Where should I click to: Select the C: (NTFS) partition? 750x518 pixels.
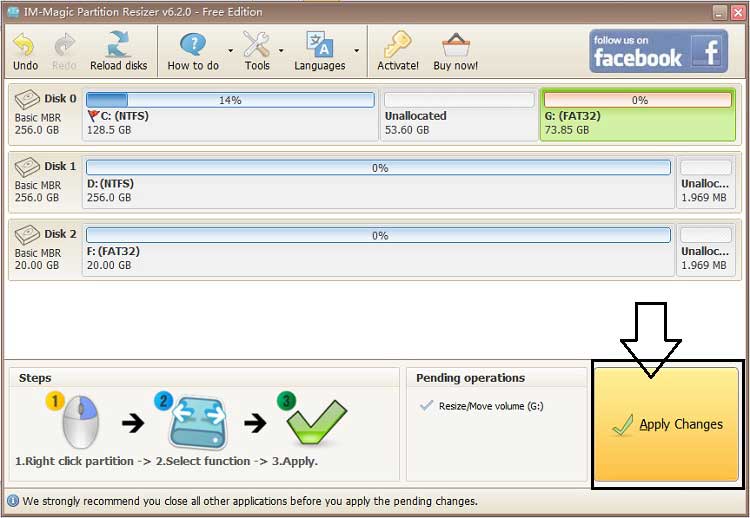coord(230,114)
